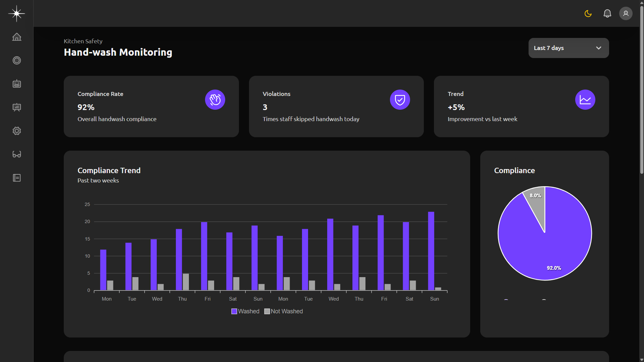Click the vertical page scrollbar thumb
This screenshot has width=644, height=362.
(x=641, y=87)
